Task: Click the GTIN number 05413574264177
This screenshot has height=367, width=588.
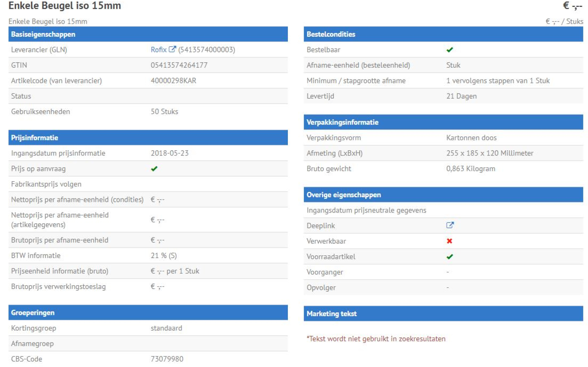Action: pyautogui.click(x=179, y=65)
